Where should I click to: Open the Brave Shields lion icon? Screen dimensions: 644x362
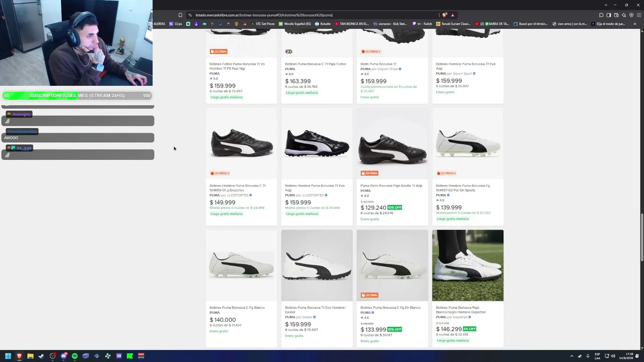(x=444, y=15)
